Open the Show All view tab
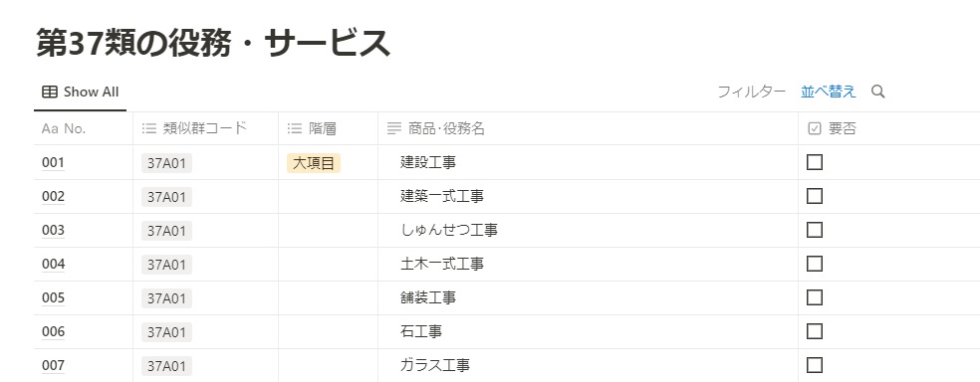The image size is (980, 382). coord(80,92)
